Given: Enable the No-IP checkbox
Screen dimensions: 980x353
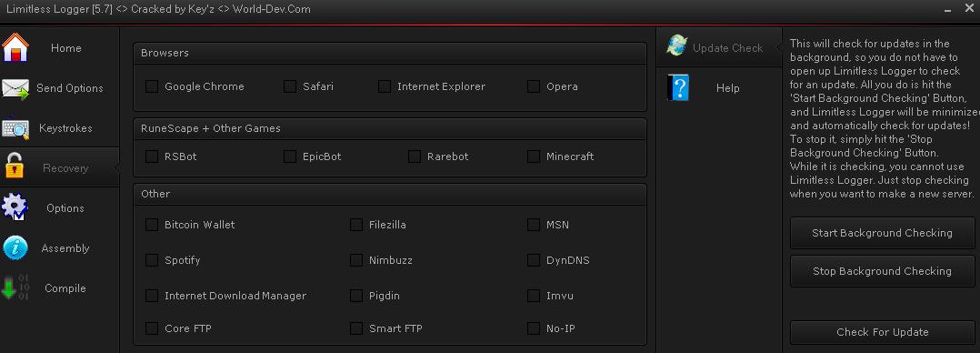Looking at the screenshot, I should click(x=533, y=328).
